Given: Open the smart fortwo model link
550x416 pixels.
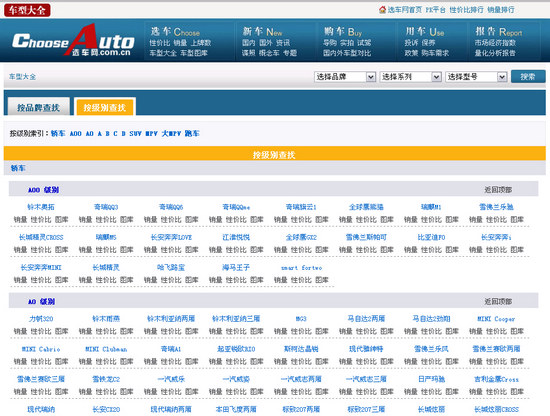Looking at the screenshot, I should click(x=301, y=268).
